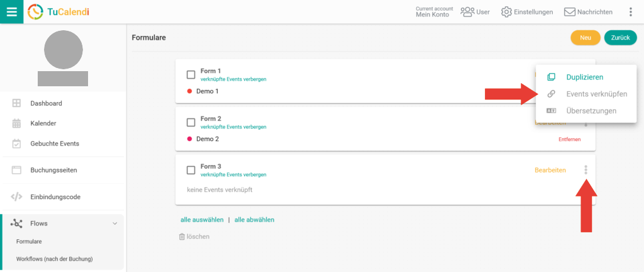The width and height of the screenshot is (644, 272).
Task: Check the Form 2 checkbox
Action: 191,122
